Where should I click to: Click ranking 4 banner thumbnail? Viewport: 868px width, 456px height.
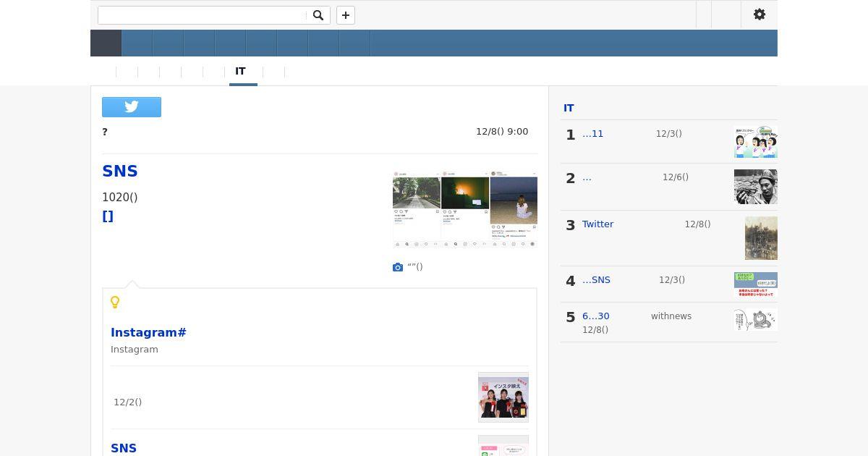click(x=755, y=284)
